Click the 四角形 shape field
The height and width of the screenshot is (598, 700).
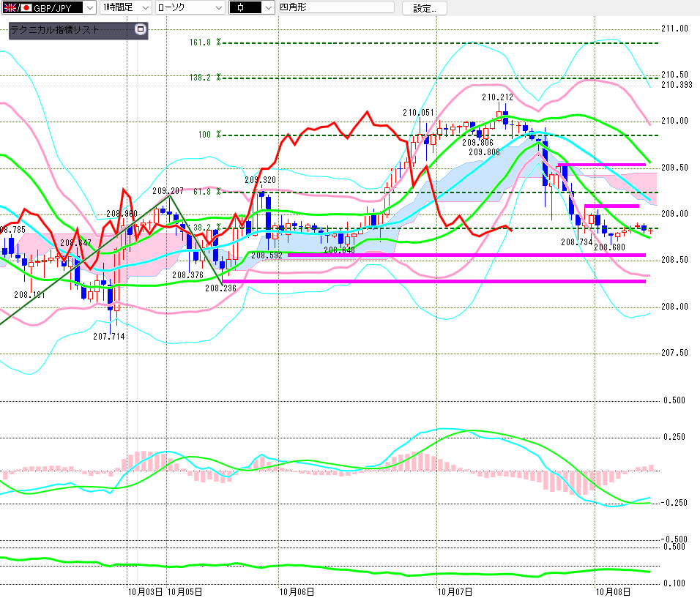point(336,7)
